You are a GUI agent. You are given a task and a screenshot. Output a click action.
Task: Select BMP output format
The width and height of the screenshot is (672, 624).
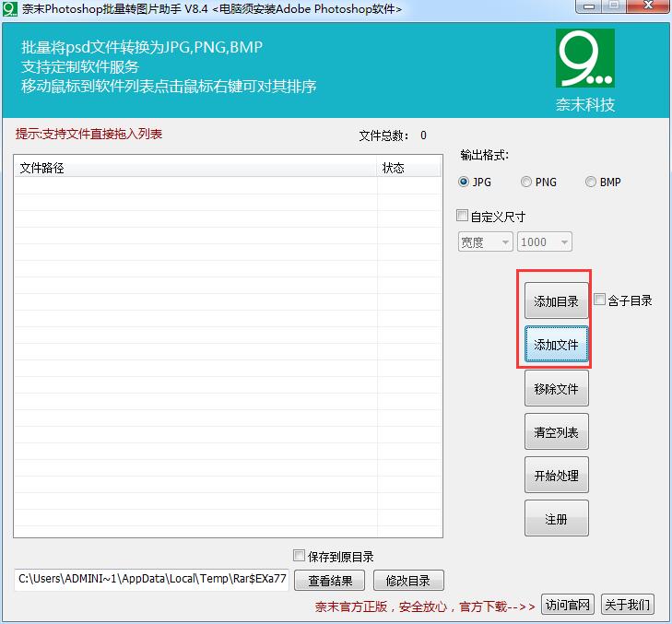click(591, 182)
